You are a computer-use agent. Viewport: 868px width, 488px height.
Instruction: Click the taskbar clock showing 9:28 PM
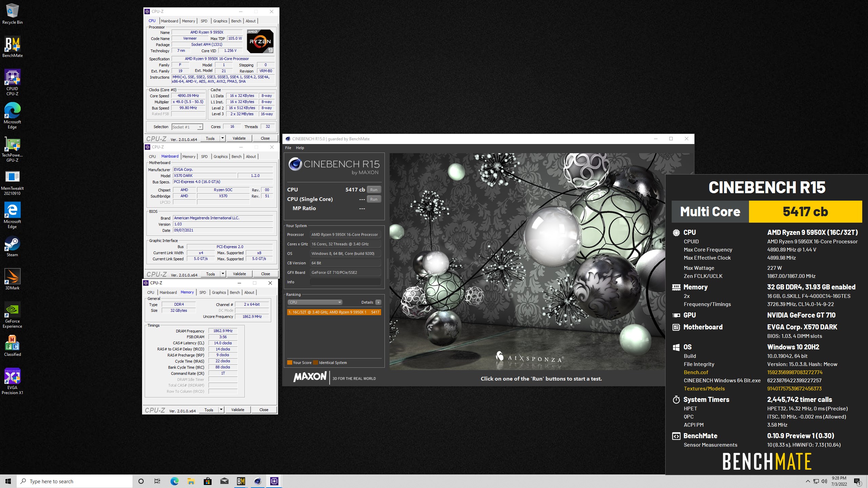(839, 481)
